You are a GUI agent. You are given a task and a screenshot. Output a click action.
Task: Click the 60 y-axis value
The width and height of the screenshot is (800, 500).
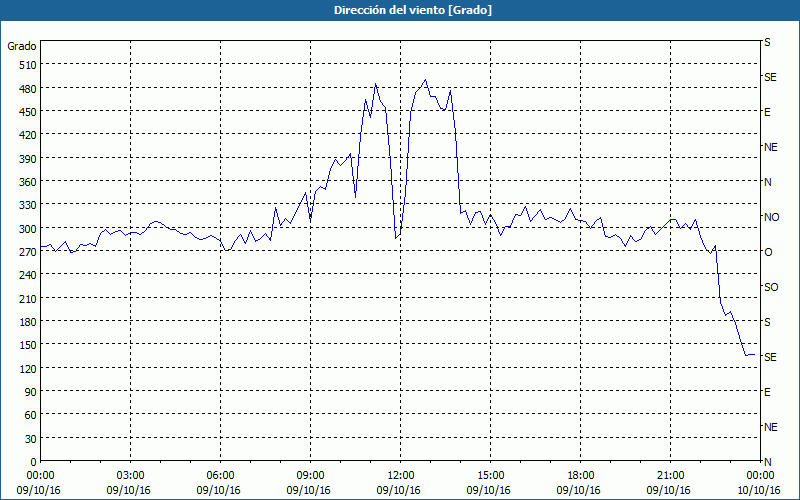[x=31, y=415]
